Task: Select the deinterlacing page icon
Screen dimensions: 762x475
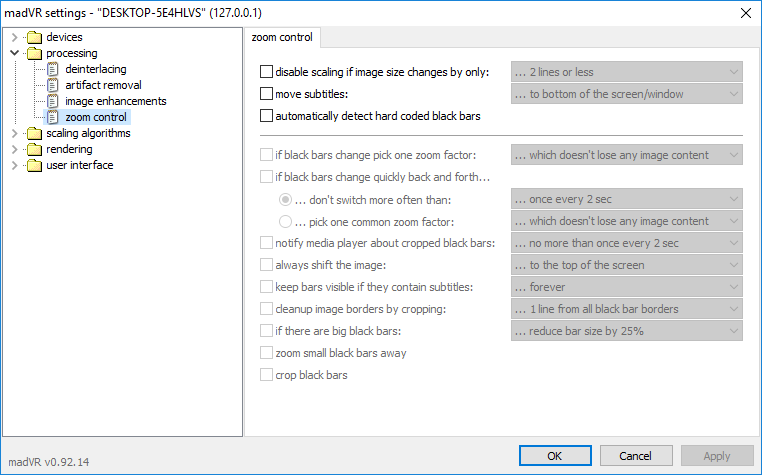Action: 52,70
